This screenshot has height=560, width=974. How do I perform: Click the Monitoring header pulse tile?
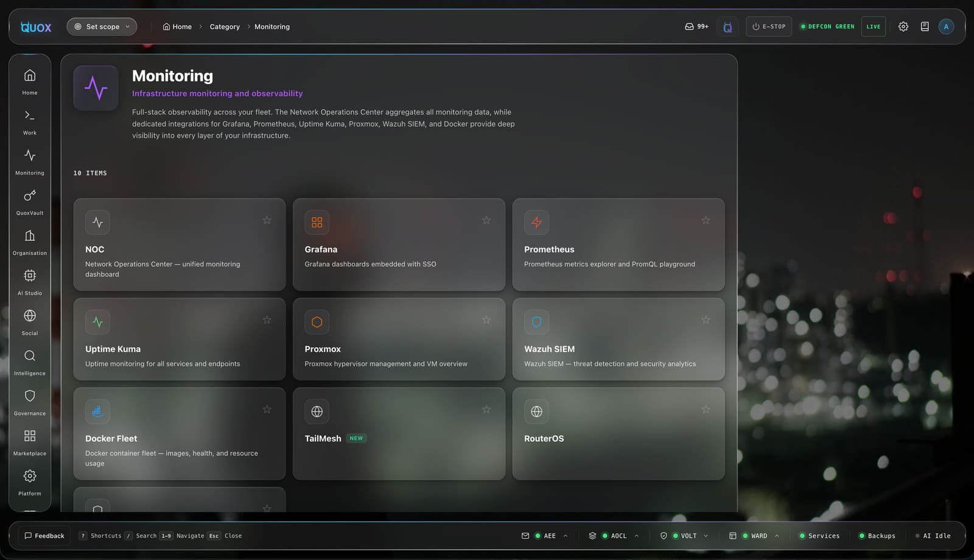click(x=96, y=88)
